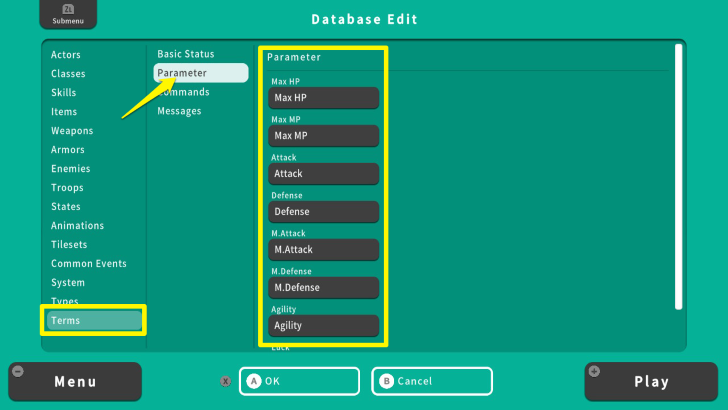Switch to Basic Status section
This screenshot has width=728, height=410.
tap(186, 54)
